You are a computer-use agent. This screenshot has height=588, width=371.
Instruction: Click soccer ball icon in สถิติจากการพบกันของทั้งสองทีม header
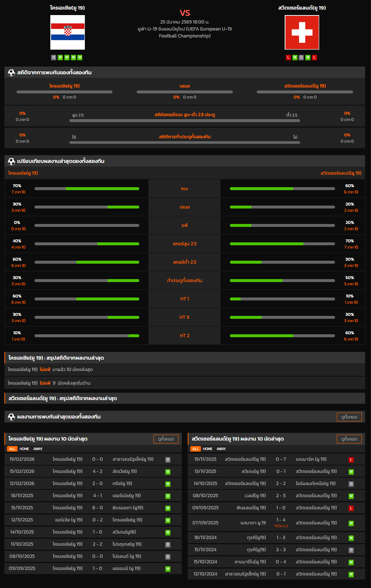11,73
